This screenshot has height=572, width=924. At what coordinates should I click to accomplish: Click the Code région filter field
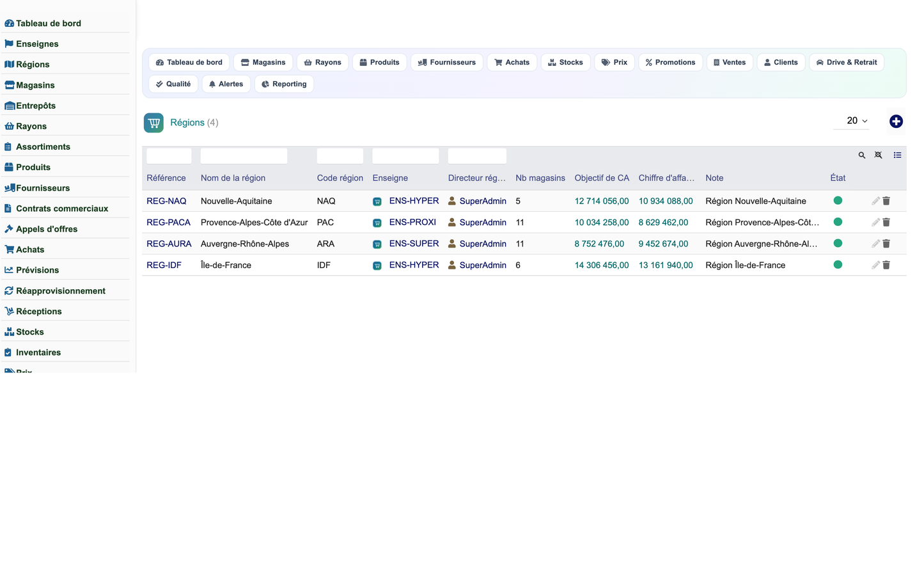pos(340,156)
